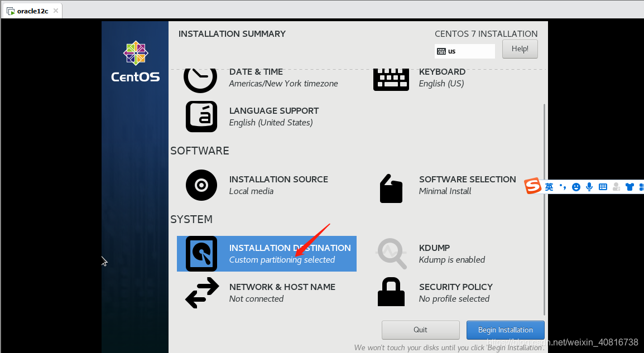Click the CentOS logo in sidebar
The image size is (644, 353).
click(136, 61)
